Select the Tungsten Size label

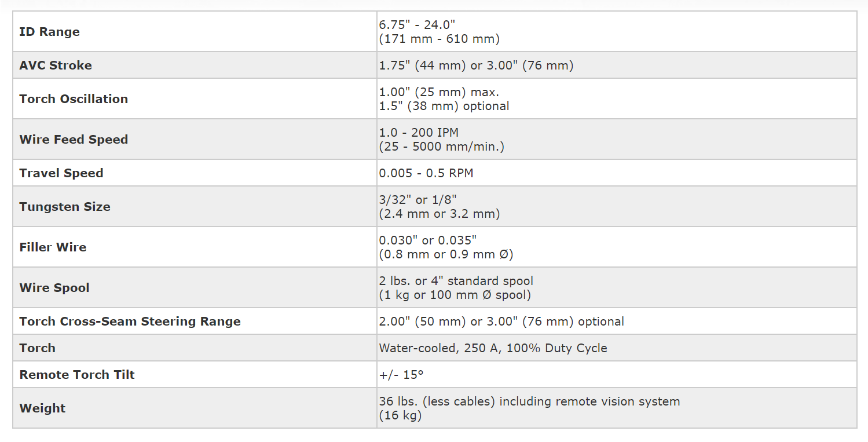tap(65, 207)
